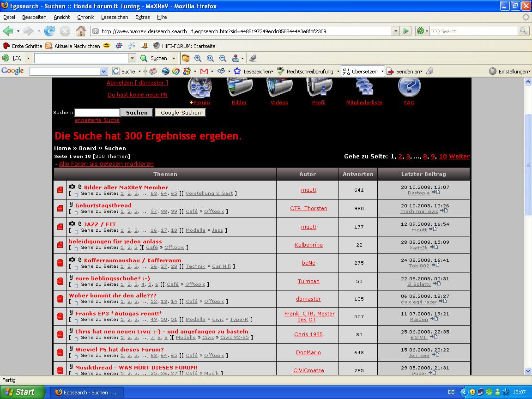Click the green Go arrow beside URL bar
Image resolution: width=532 pixels, height=399 pixels.
click(x=406, y=31)
